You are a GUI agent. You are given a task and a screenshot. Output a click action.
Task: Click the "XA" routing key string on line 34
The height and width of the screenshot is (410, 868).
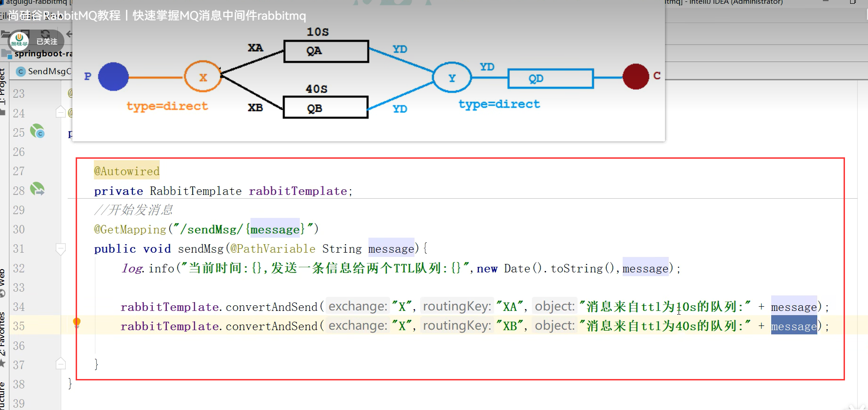pos(510,307)
